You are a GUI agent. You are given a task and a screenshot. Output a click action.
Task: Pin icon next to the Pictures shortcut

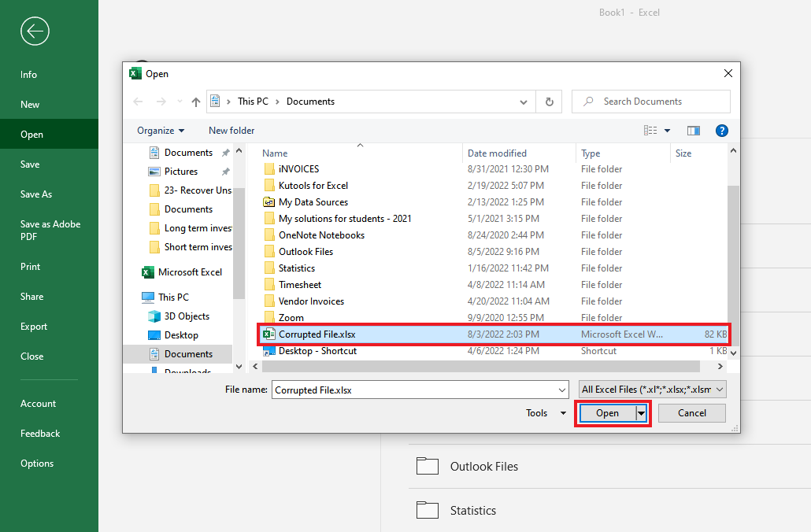[225, 171]
